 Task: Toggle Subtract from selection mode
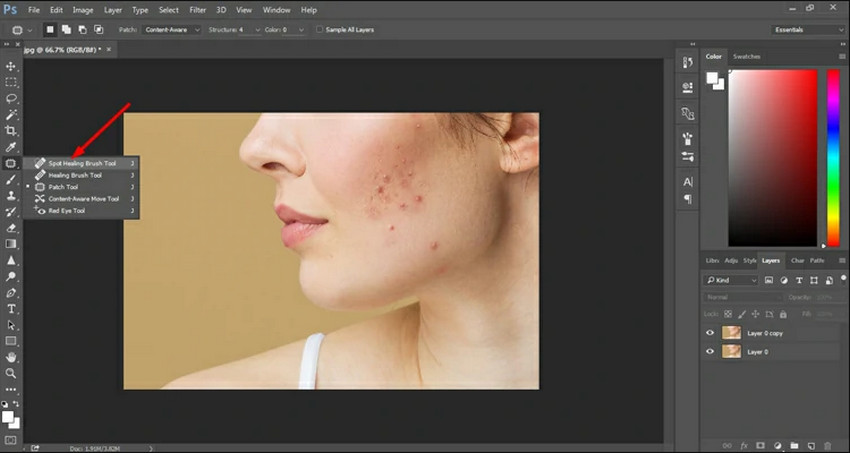point(82,30)
